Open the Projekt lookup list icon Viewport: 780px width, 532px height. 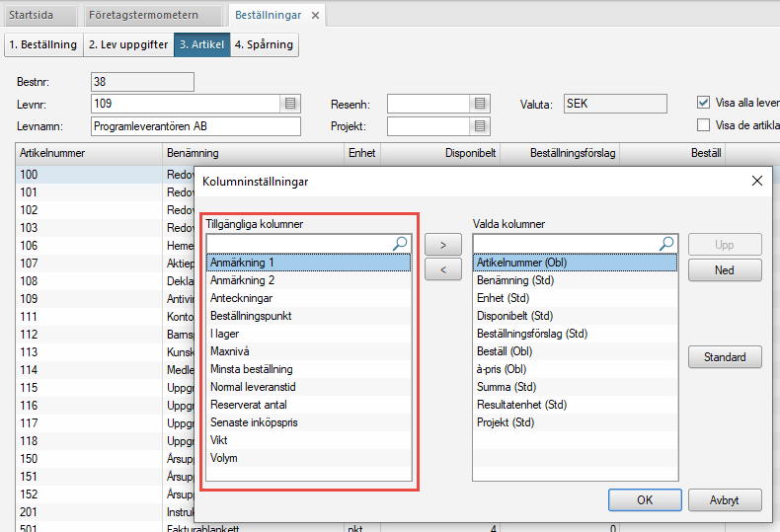480,126
